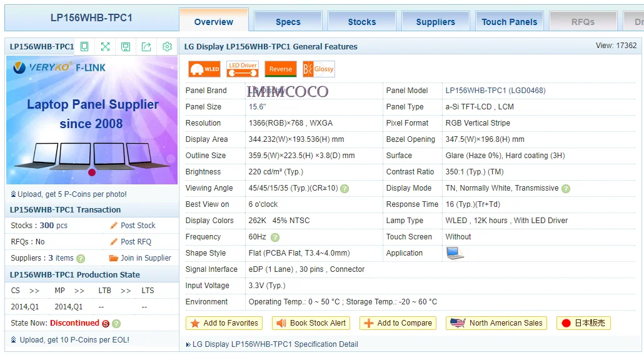Open the gear settings icon in panel header
Image resolution: width=644 pixels, height=355 pixels.
click(x=167, y=47)
